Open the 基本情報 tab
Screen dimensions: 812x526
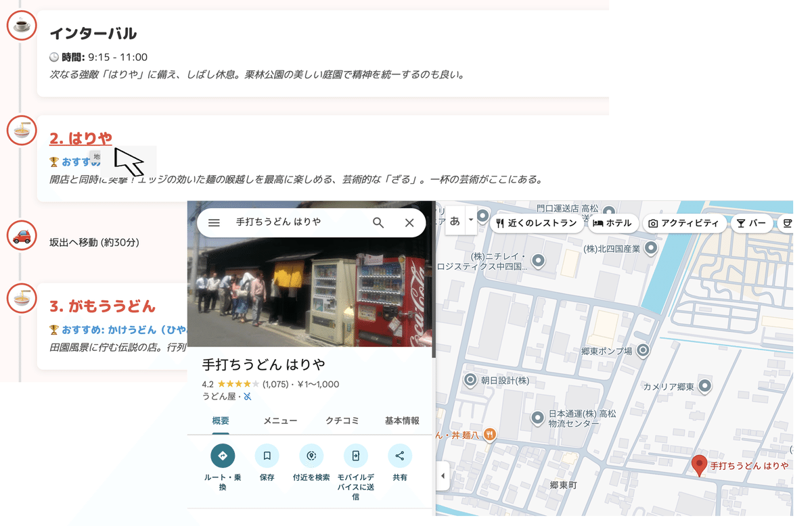[x=402, y=421]
